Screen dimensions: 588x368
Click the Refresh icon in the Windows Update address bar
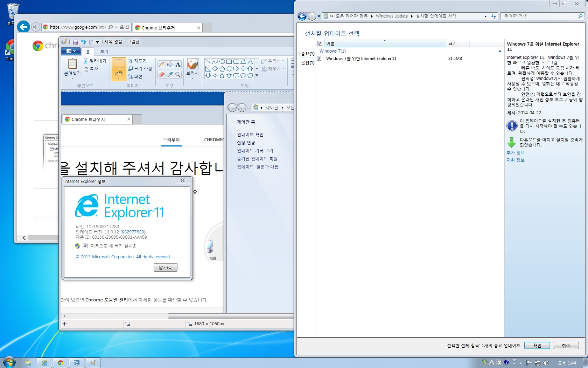pos(493,16)
